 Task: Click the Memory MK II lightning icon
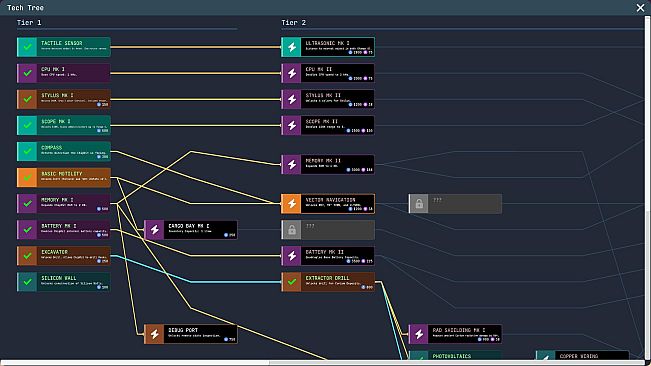pos(292,164)
